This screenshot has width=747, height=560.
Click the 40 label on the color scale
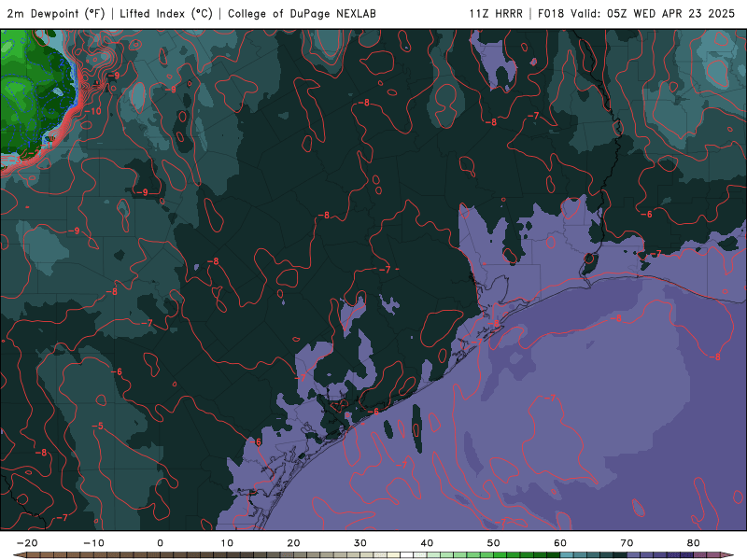click(x=427, y=543)
